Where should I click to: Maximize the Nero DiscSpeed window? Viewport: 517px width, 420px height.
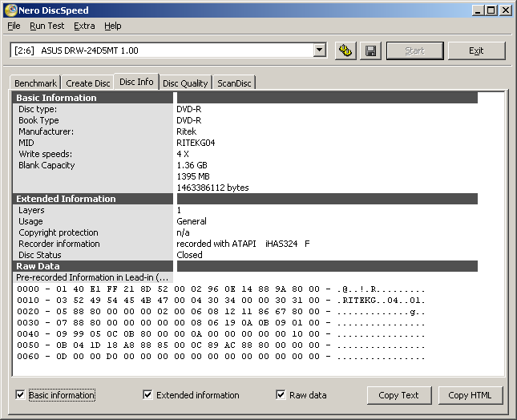click(x=491, y=10)
